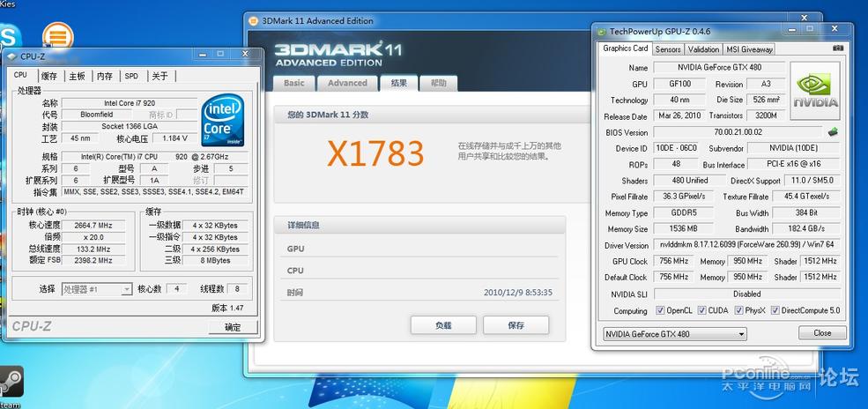868x409 pixels.
Task: Click the BIOS Version field 70.00.21.00.02
Action: (738, 132)
